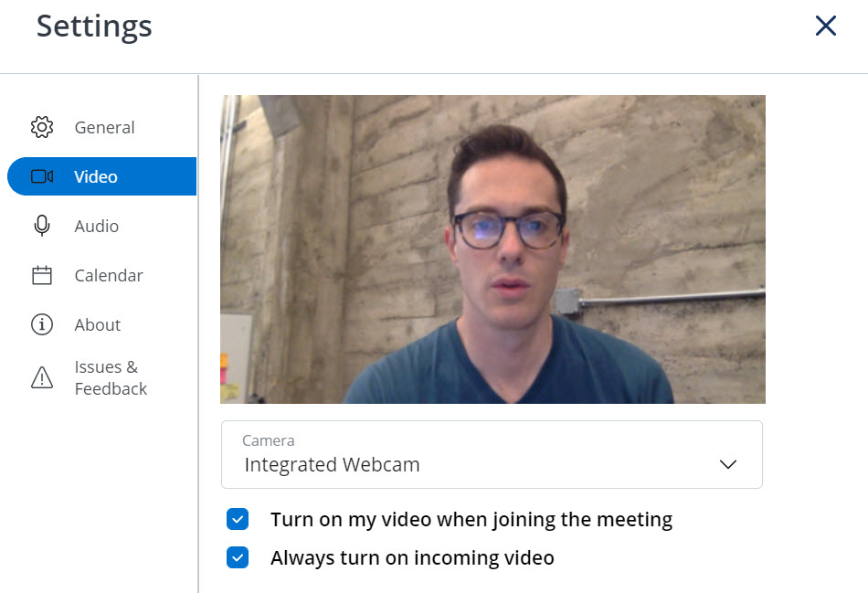
Task: Go to Issues & Feedback section
Action: click(102, 377)
